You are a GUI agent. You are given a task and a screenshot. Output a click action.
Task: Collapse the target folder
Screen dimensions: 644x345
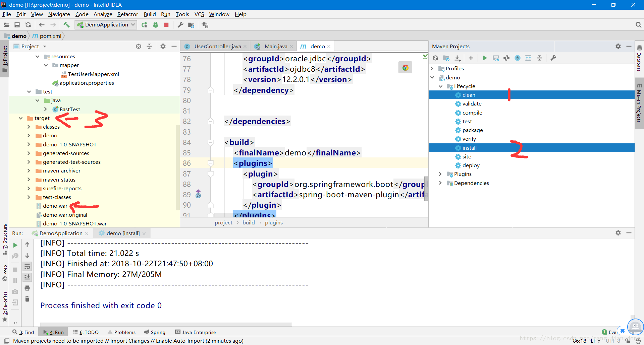click(x=21, y=118)
